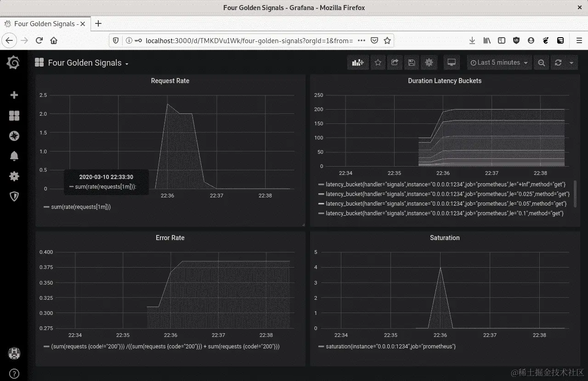
Task: Change color of Request Rate legend swatch
Action: pyautogui.click(x=46, y=207)
